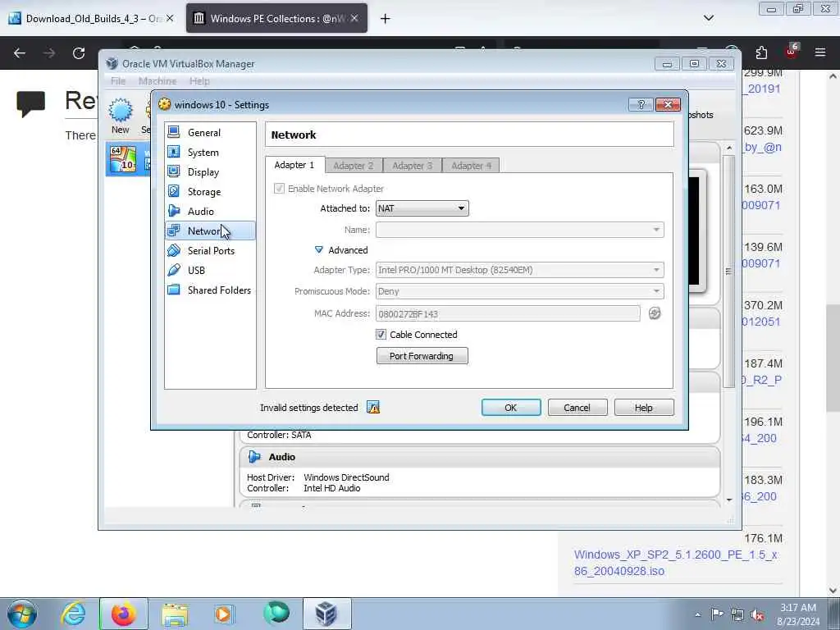Open browser extensions puzzle icon
This screenshot has height=630, width=840.
click(761, 52)
